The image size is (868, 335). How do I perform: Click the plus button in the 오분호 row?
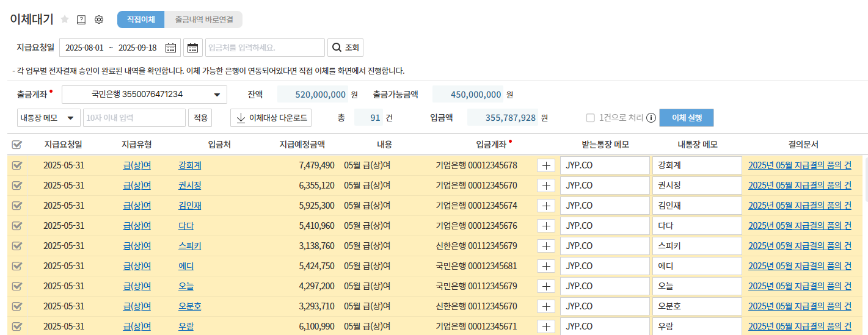546,306
